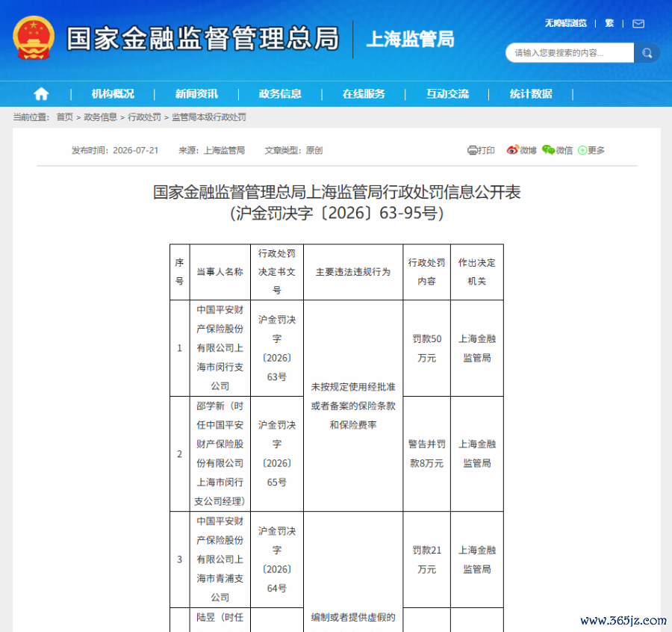Click the national emblem logo
The width and height of the screenshot is (672, 632).
(34, 38)
